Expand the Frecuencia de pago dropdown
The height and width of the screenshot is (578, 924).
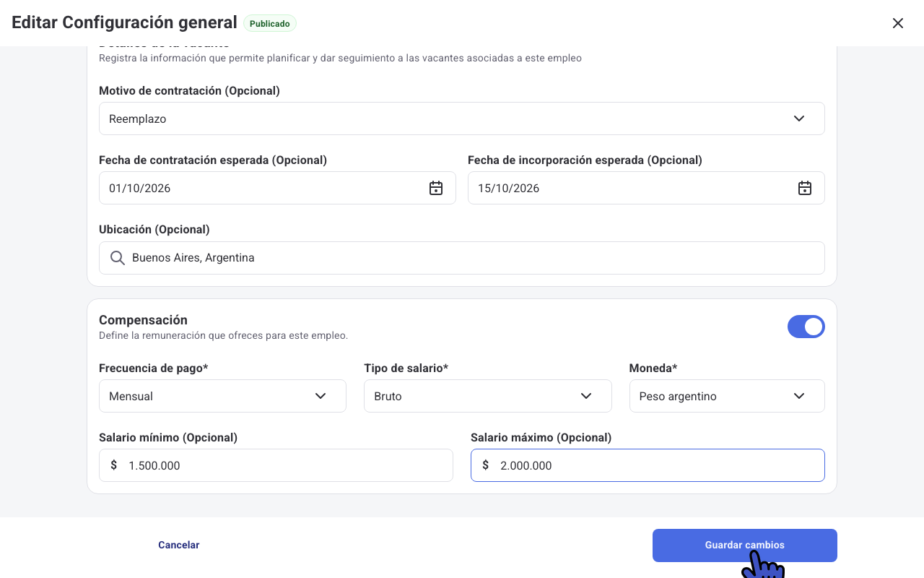222,396
